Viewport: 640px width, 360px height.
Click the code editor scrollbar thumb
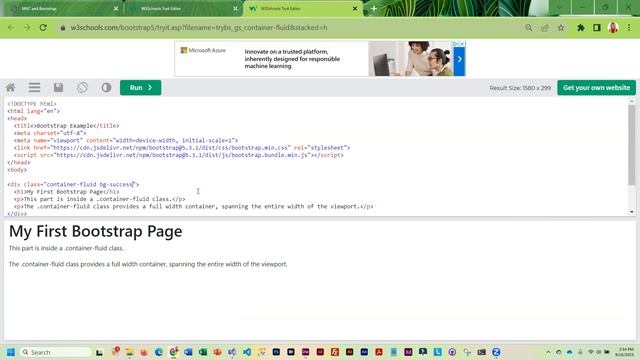(631, 145)
